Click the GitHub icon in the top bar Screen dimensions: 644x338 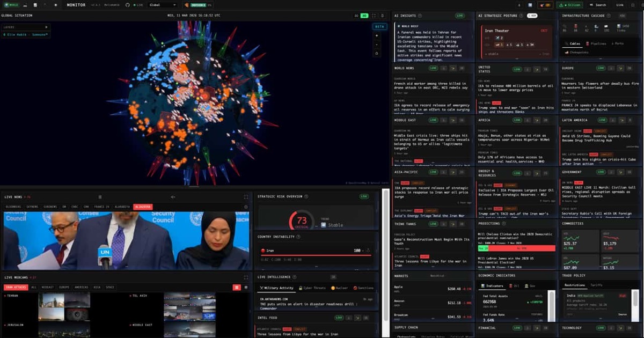127,5
